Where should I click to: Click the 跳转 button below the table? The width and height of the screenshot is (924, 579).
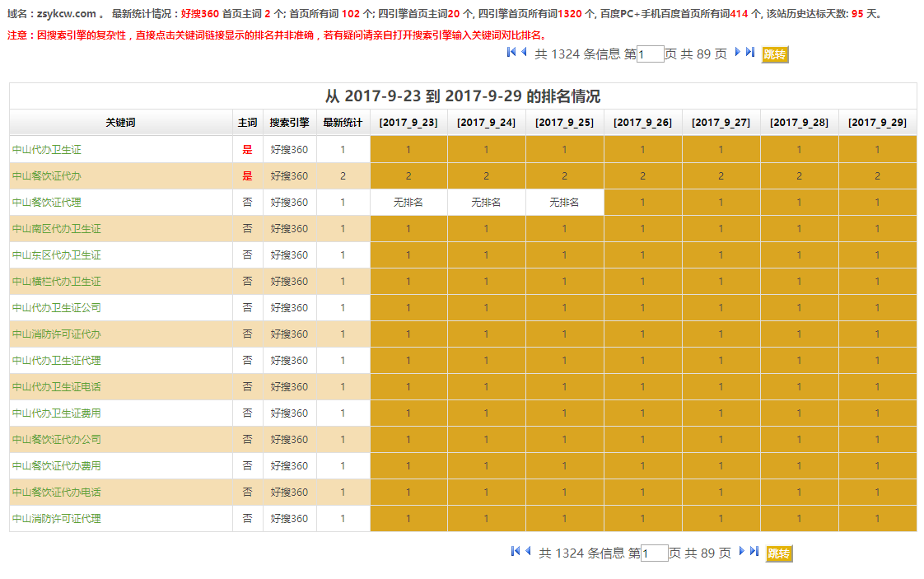[779, 553]
